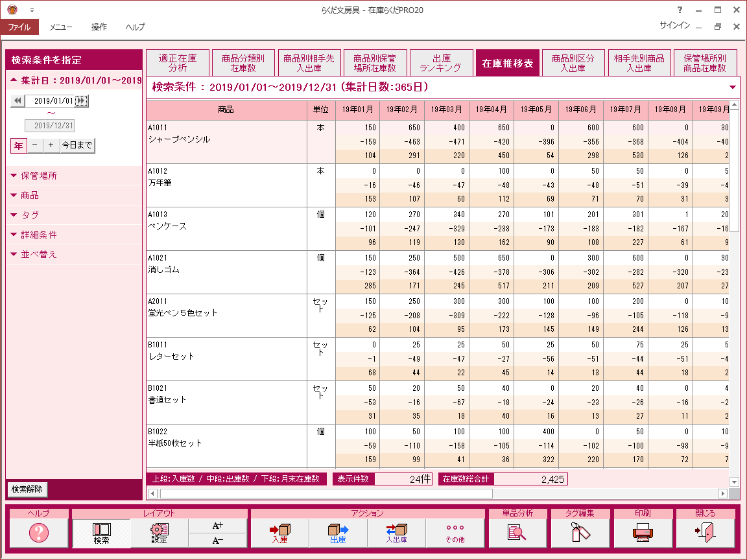This screenshot has width=747, height=560.
Task: Jump to previous period with rewind arrow
Action: 18,100
